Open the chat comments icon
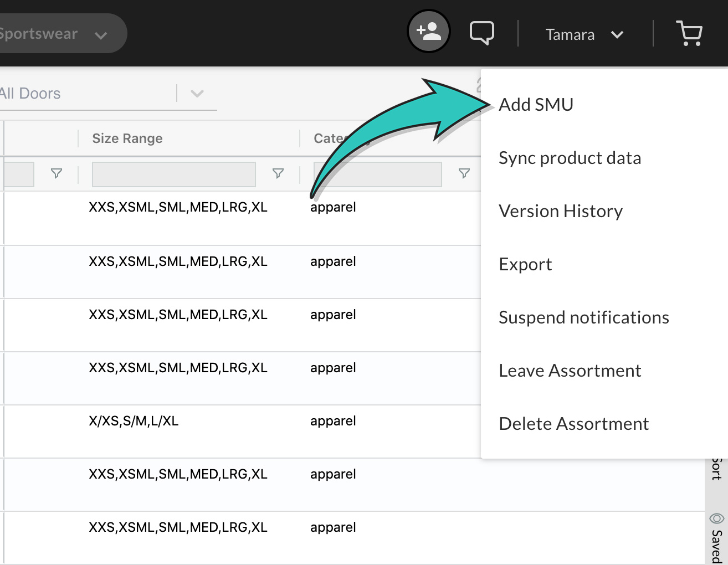 pos(481,33)
